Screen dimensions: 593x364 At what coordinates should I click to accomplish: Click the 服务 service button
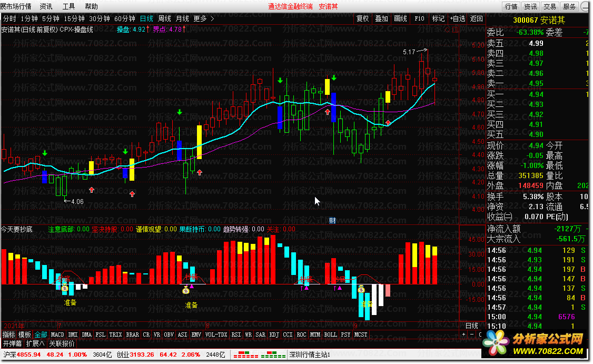coord(569,6)
